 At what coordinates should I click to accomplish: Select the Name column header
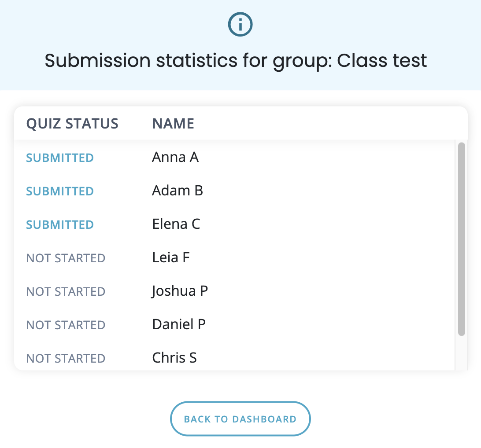173,124
